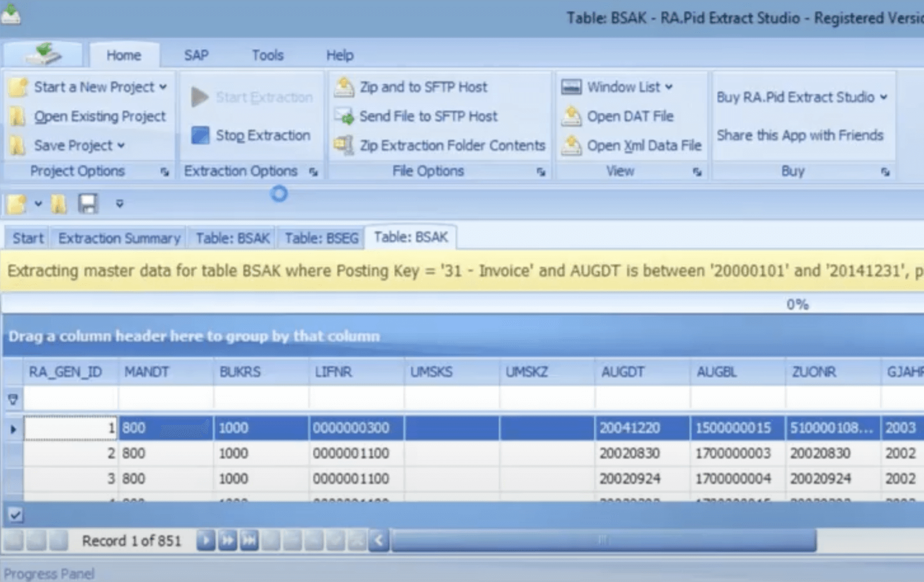Switch to the Home ribbon tab
Image resolution: width=924 pixels, height=582 pixels.
coord(124,55)
